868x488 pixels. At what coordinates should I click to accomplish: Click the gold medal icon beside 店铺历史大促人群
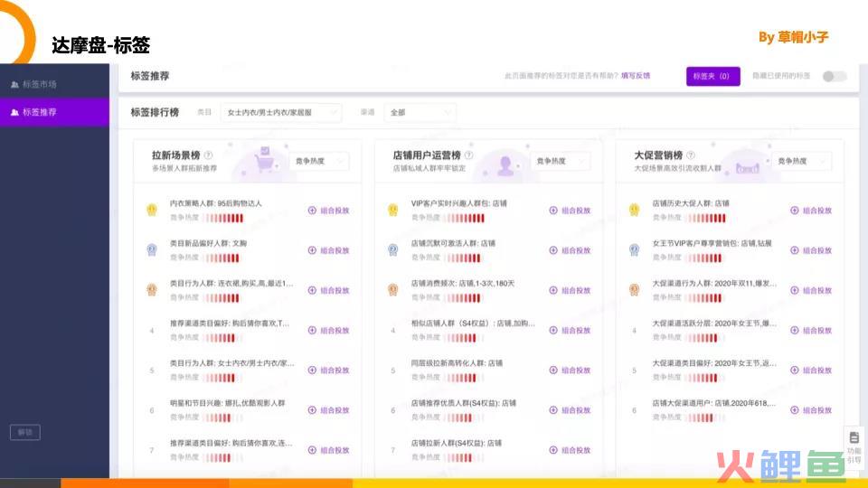[635, 211]
